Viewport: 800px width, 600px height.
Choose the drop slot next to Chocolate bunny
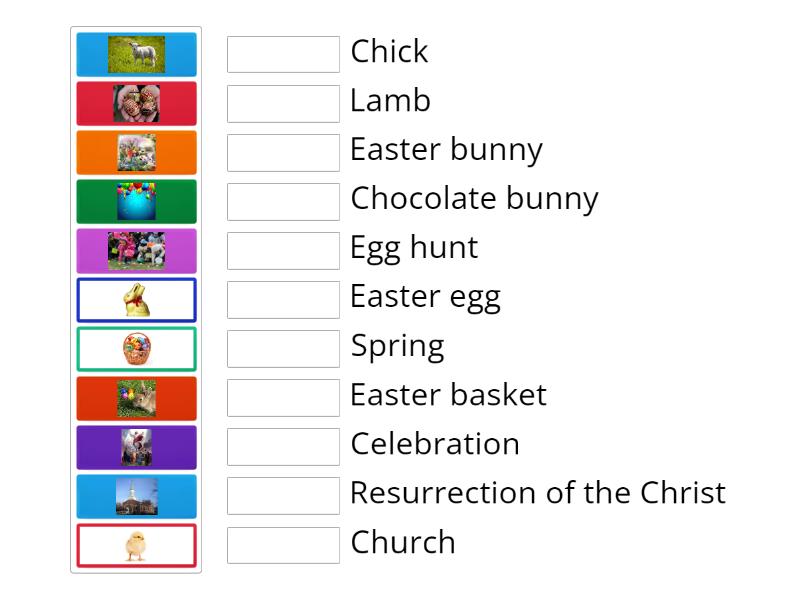(x=283, y=201)
